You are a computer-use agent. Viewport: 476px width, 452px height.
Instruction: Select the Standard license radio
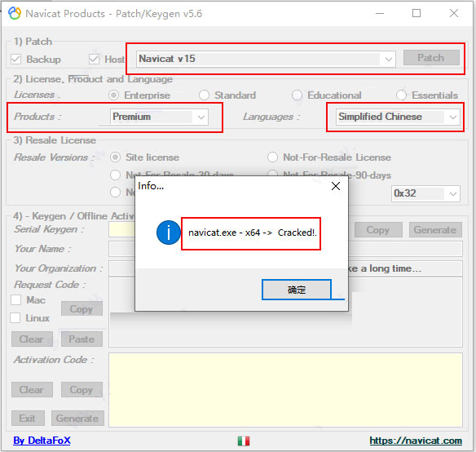tap(205, 95)
